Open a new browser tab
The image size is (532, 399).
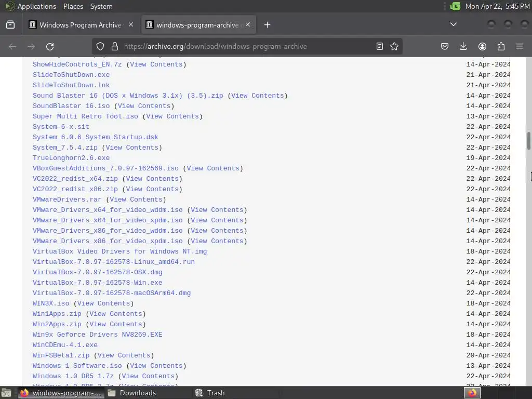point(268,25)
